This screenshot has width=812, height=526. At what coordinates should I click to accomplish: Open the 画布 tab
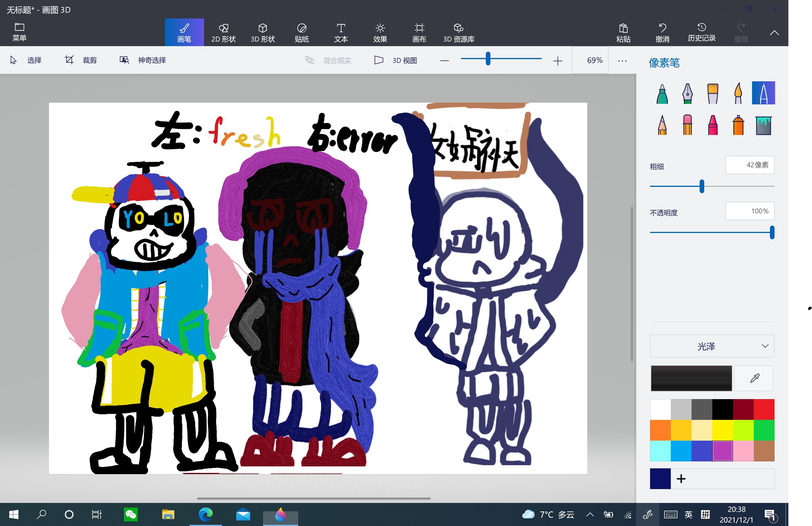click(x=419, y=33)
